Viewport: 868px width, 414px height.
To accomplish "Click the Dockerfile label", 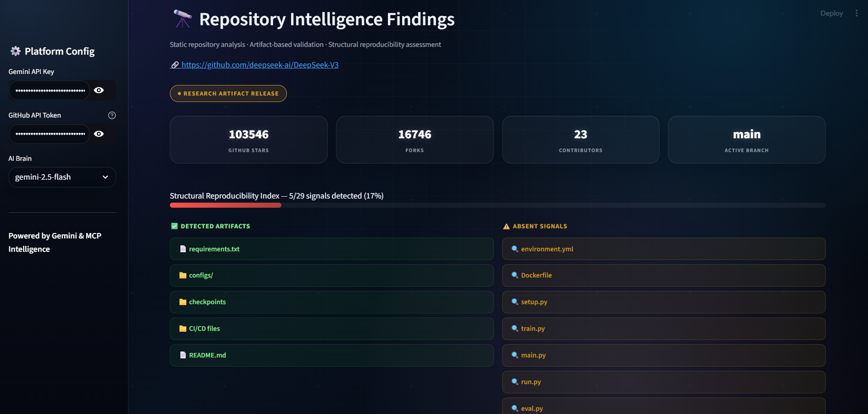I will pos(537,275).
